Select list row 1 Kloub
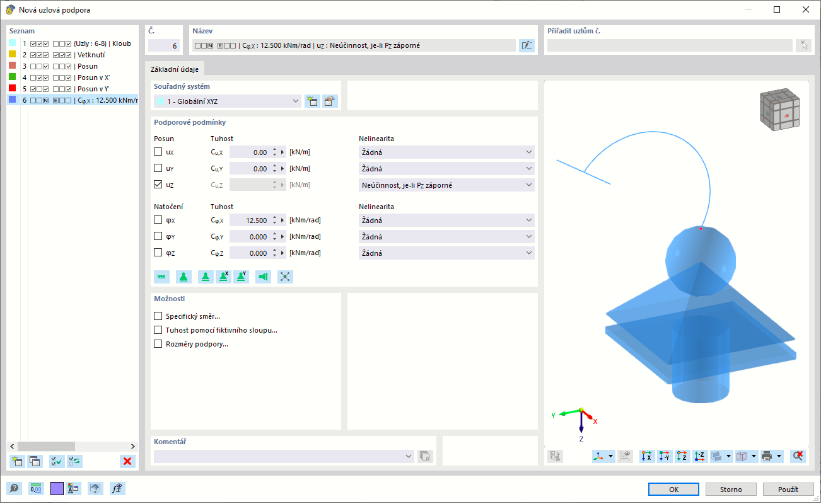 [x=73, y=43]
